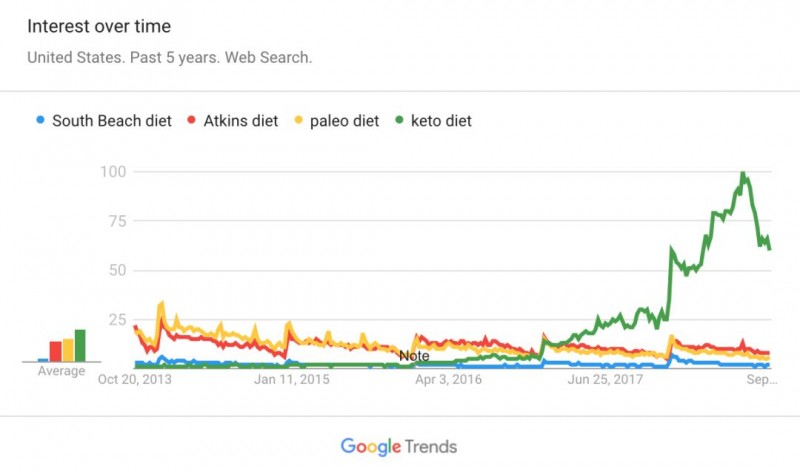
Task: Click the Google Trends logo
Action: coord(399,446)
